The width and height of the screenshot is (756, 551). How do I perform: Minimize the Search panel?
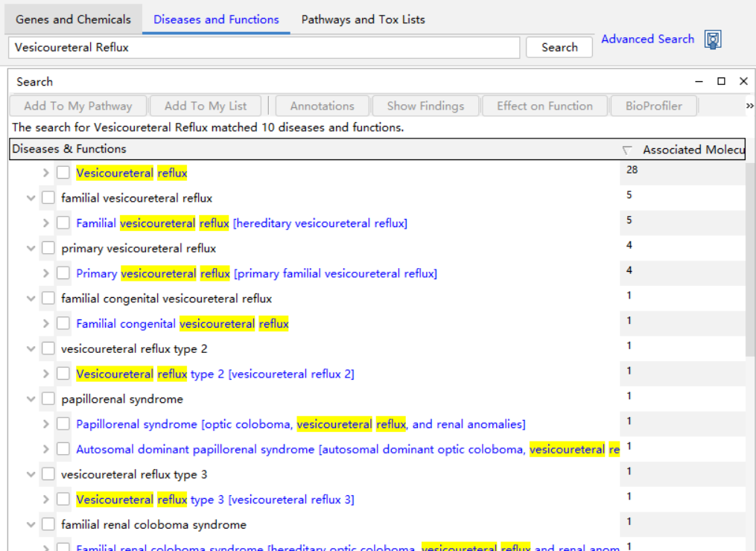click(x=699, y=81)
